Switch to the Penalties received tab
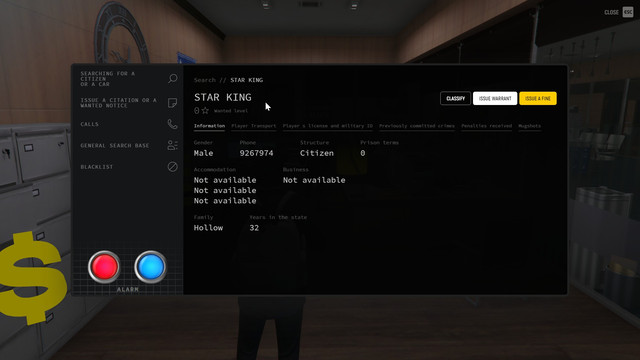This screenshot has width=640, height=360. [487, 126]
